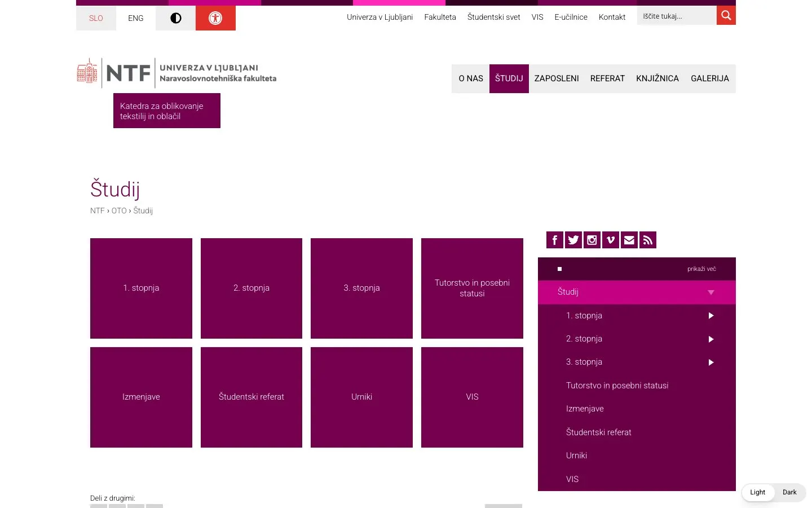Collapse the Študij sidebar section arrow

pos(711,292)
